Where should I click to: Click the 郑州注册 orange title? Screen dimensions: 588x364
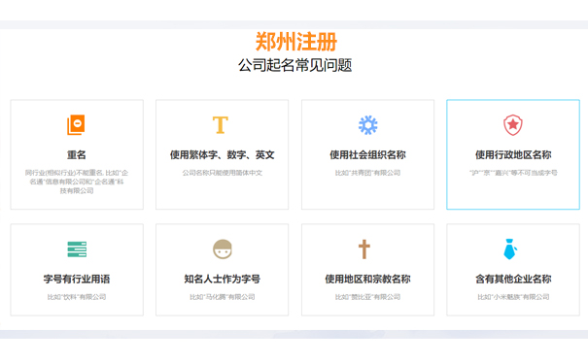[x=296, y=42]
